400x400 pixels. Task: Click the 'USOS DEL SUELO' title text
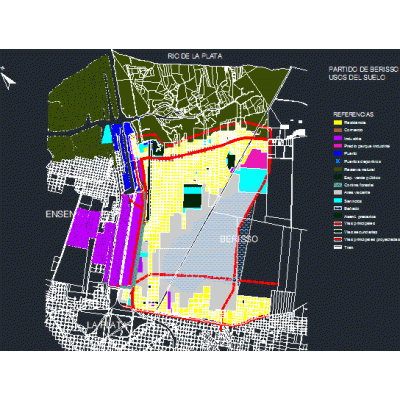click(x=357, y=77)
